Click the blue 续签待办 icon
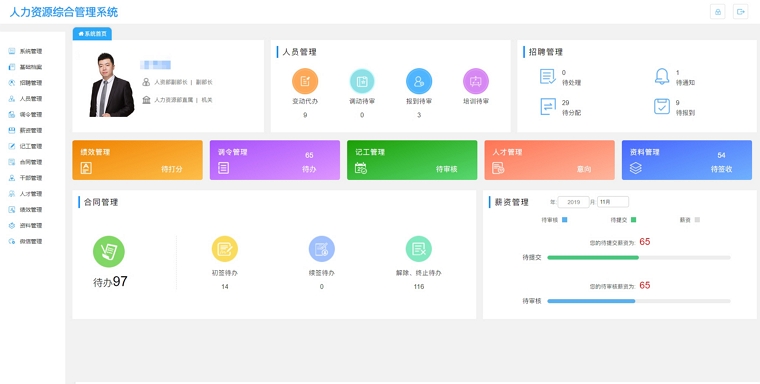 pos(322,249)
